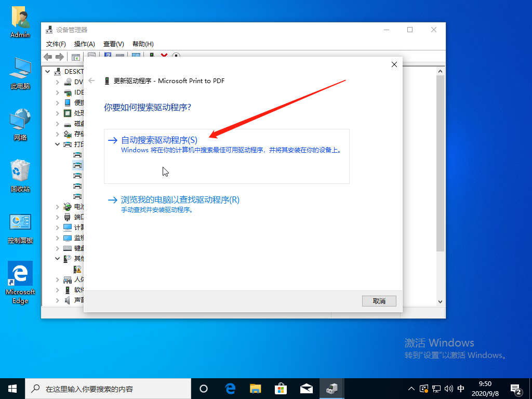
Task: Open the 查看 menu
Action: pos(113,44)
